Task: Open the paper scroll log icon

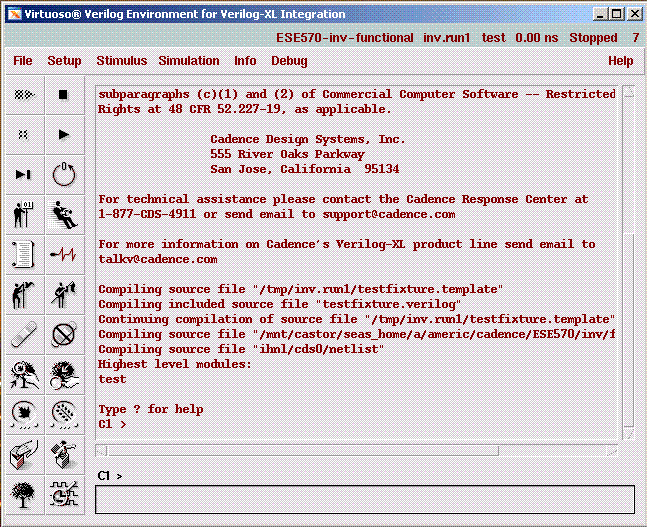Action: tap(25, 255)
